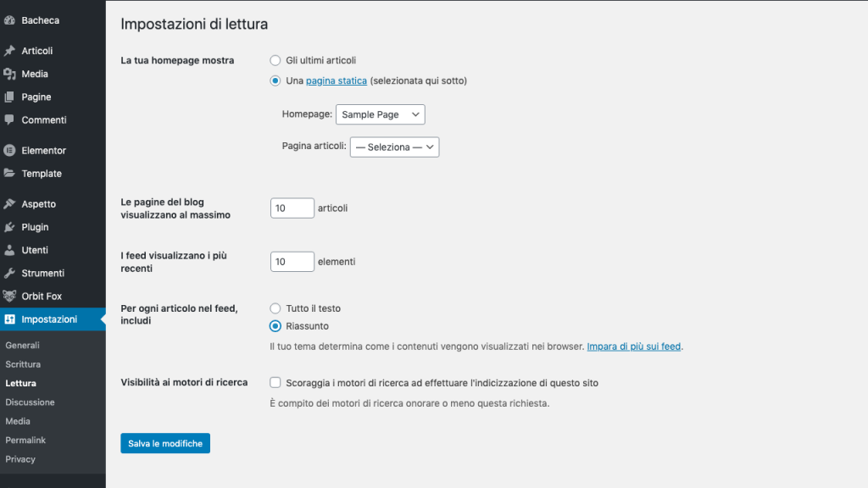The width and height of the screenshot is (868, 488).
Task: Open Aspetto menu item
Action: coord(53,204)
